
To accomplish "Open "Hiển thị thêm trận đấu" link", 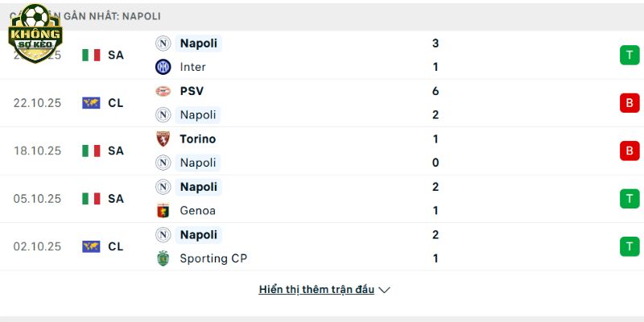I will coord(316,290).
